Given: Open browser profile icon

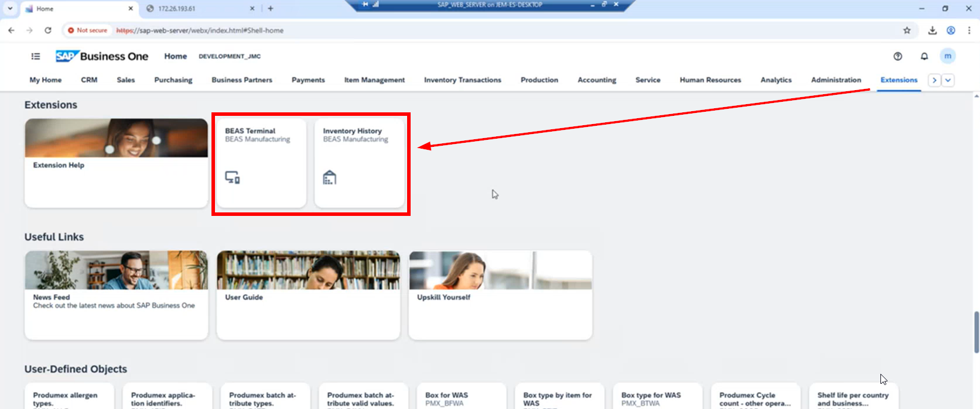Looking at the screenshot, I should (951, 30).
